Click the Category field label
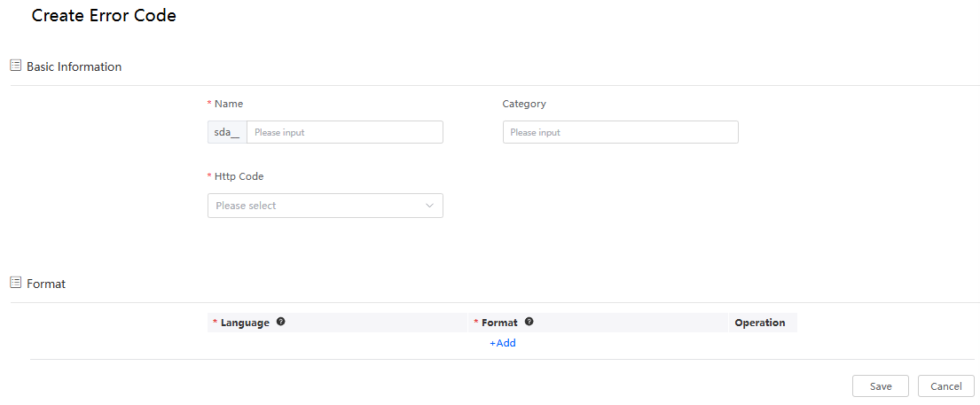980x405 pixels. coord(524,104)
